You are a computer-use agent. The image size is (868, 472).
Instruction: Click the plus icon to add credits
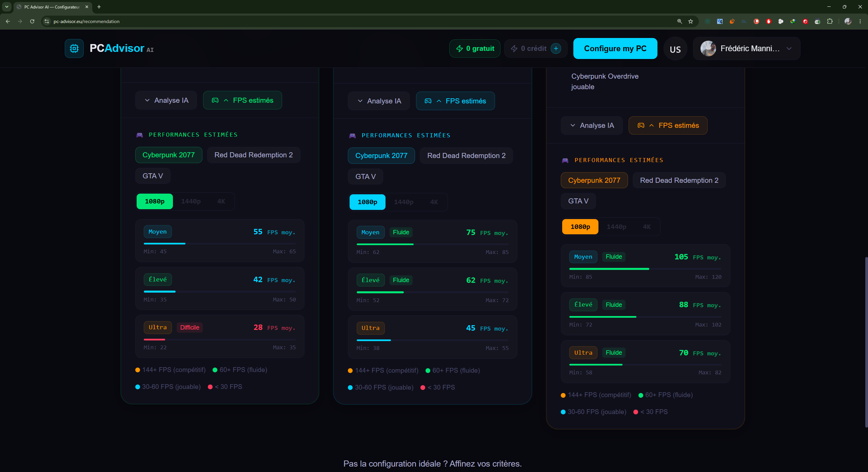(x=556, y=48)
